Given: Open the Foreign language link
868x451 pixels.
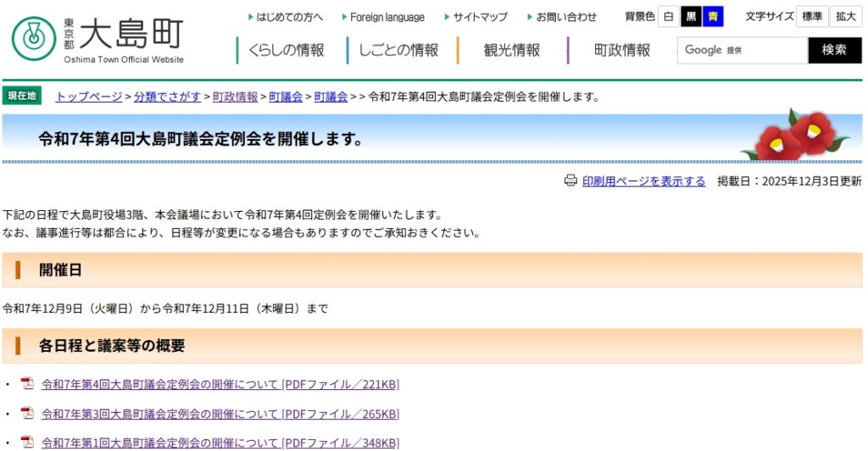Looking at the screenshot, I should [387, 17].
